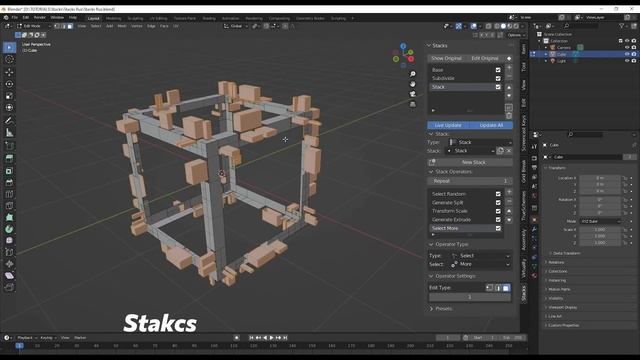Open the Stacks sidebar vertical tab
This screenshot has width=640, height=360.
[524, 293]
